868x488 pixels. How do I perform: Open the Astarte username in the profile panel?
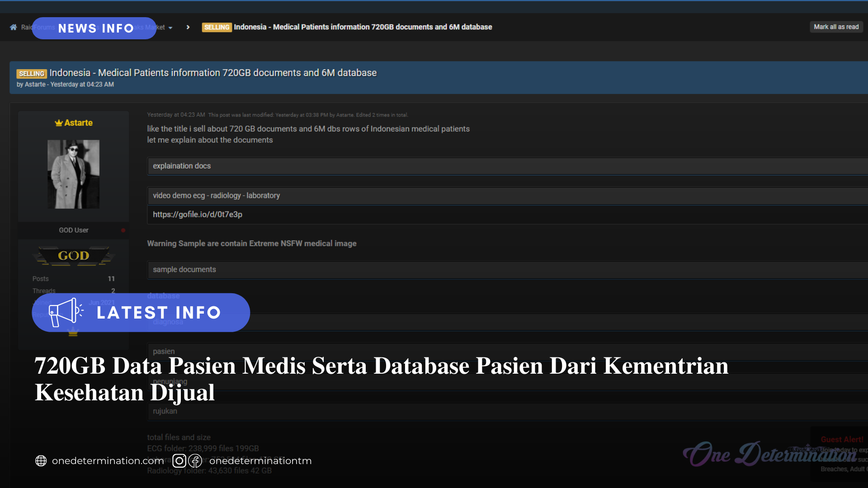78,123
